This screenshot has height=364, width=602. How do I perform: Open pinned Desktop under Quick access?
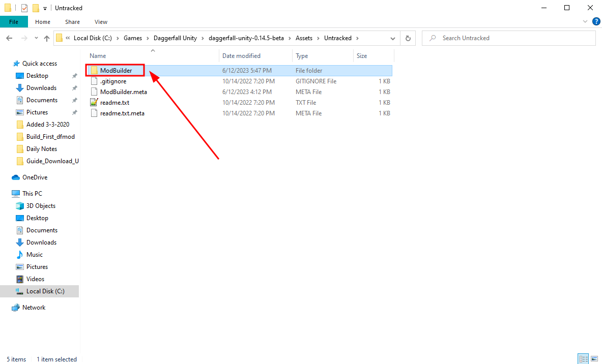click(37, 76)
